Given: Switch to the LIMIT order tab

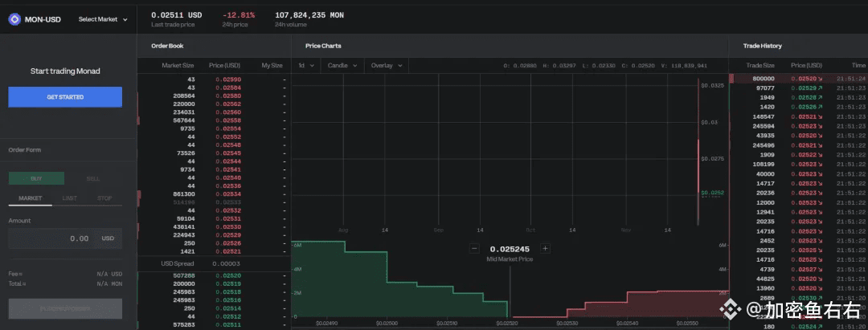Looking at the screenshot, I should click(70, 198).
